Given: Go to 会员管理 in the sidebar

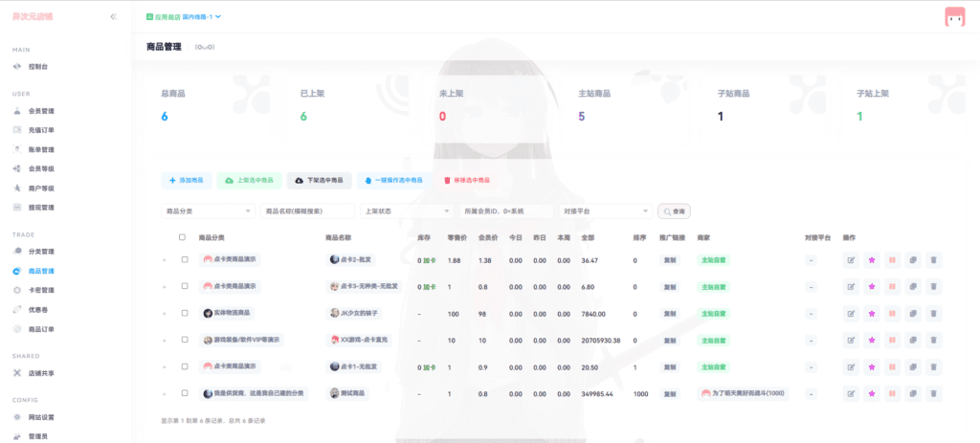Looking at the screenshot, I should tap(40, 111).
